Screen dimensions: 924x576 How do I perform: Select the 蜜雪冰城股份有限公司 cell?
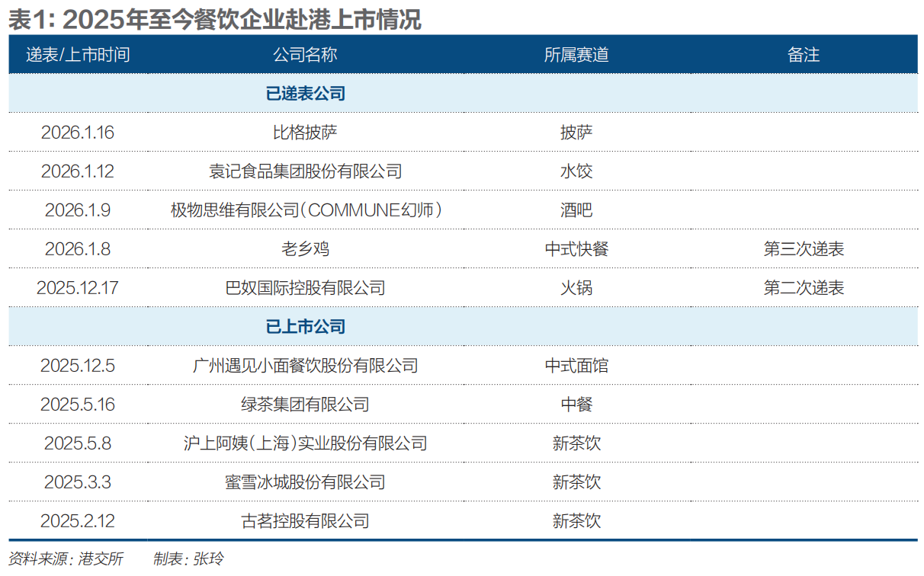coord(305,482)
